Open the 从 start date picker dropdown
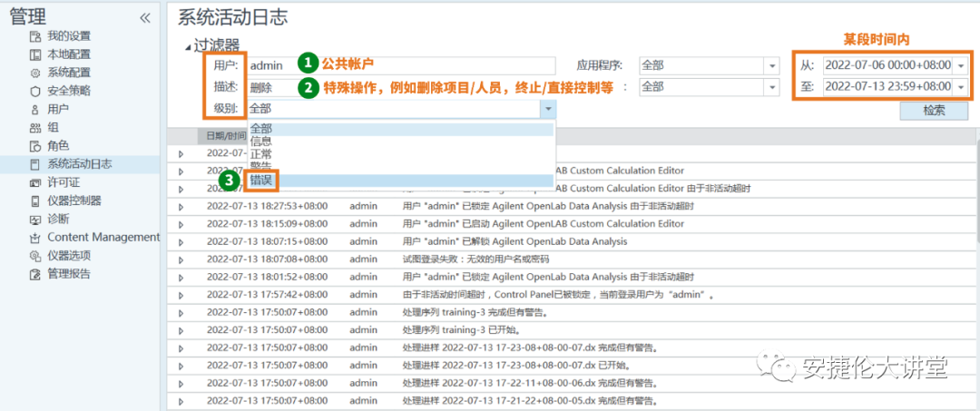The width and height of the screenshot is (980, 411). click(x=961, y=65)
